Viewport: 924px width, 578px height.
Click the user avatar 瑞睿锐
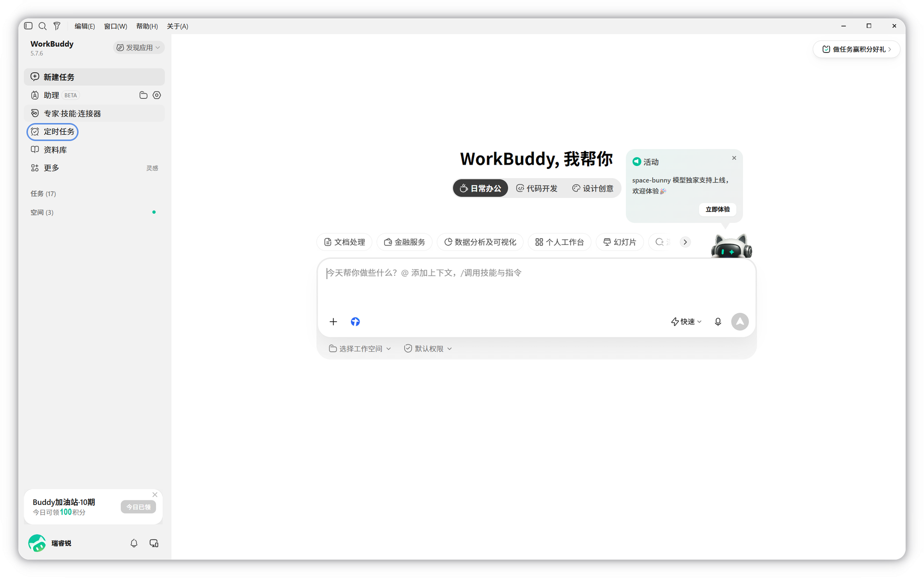(x=37, y=543)
